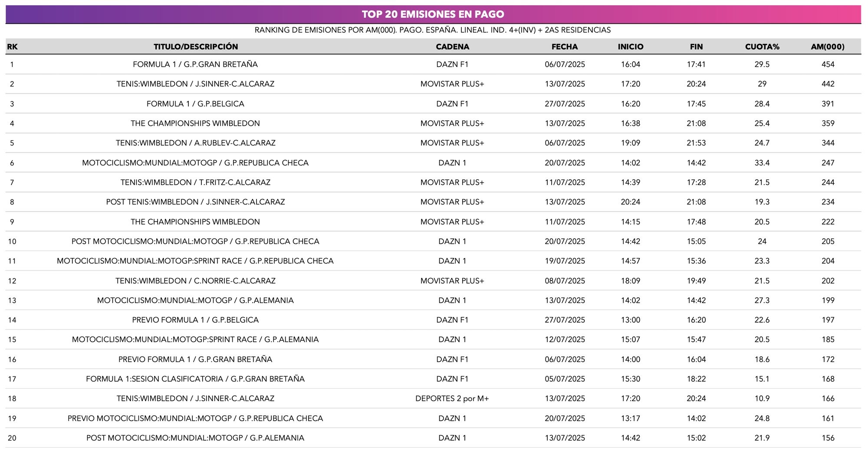Select the TITULO/DESCRIPCIÓN column header
Viewport: 868px width, 455px height.
point(195,47)
